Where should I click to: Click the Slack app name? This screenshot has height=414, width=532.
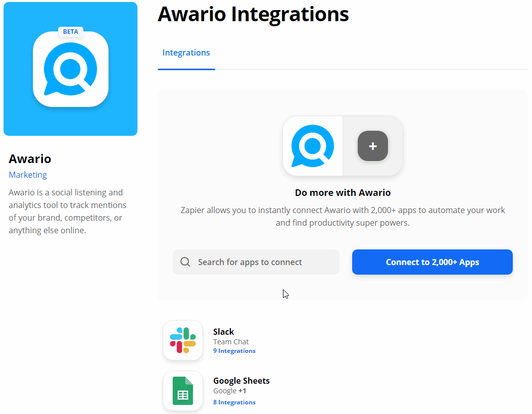224,332
